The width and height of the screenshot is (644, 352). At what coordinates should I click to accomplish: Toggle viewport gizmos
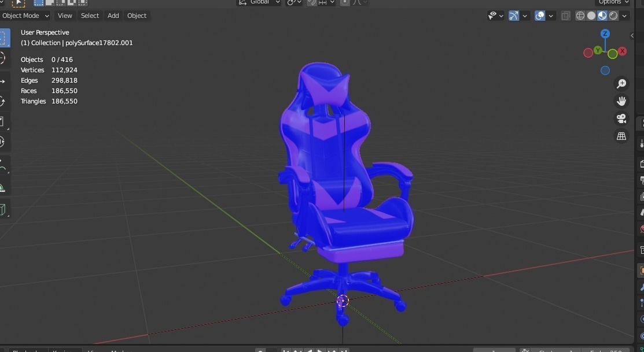click(x=514, y=16)
